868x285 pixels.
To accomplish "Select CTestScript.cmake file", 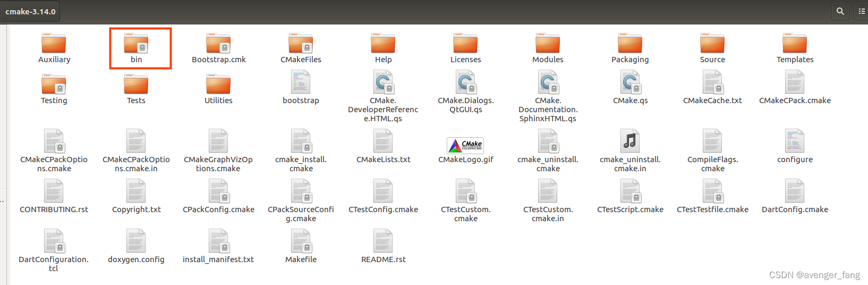I will 630,196.
